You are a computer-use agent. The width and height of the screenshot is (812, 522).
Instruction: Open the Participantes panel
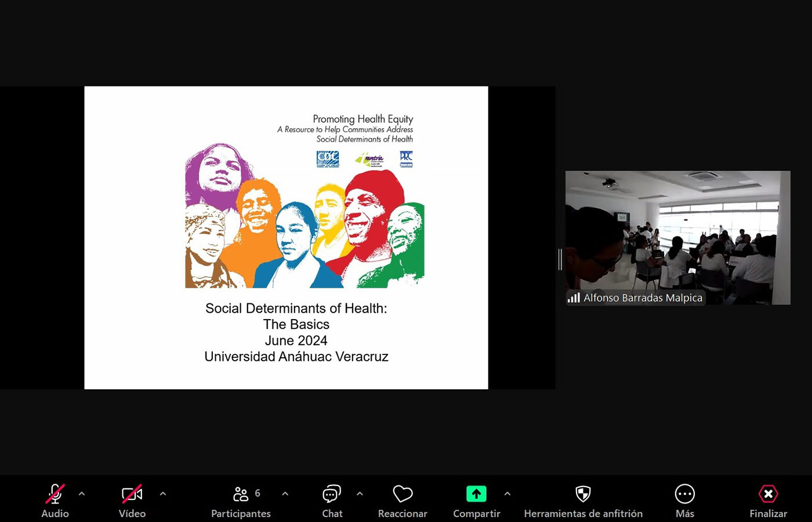click(x=241, y=501)
